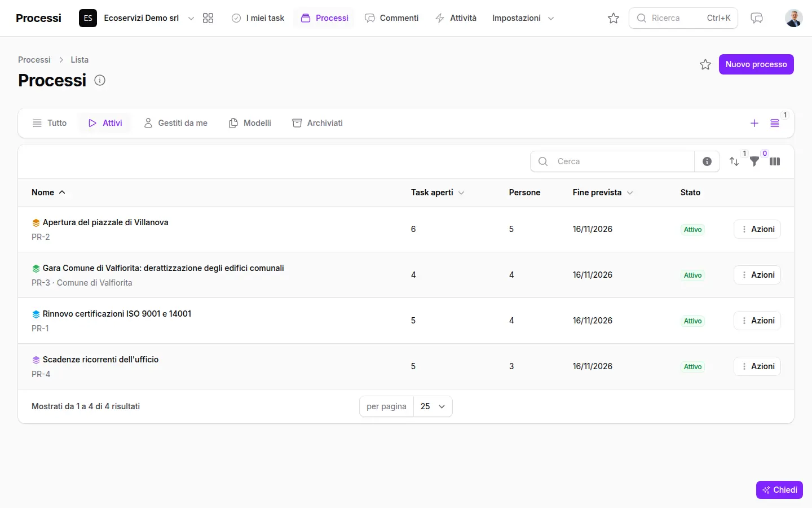Sort by Fine prevista column
The height and width of the screenshot is (508, 812).
pos(603,192)
